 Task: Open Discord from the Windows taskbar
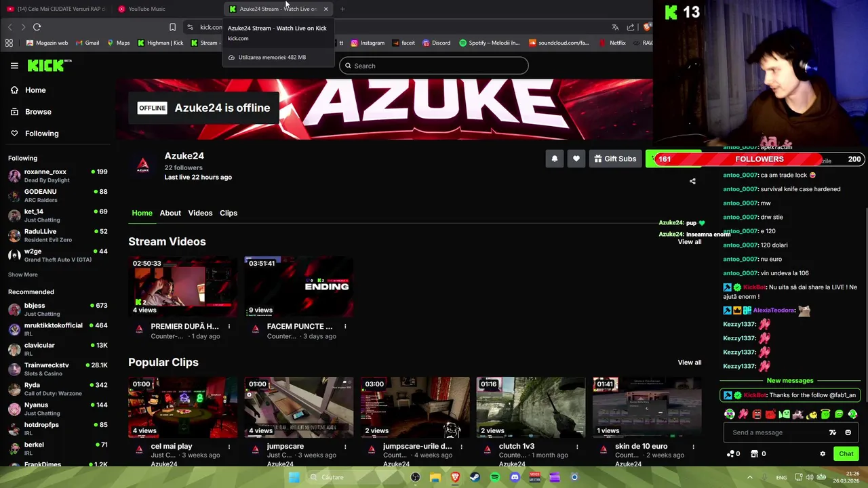pyautogui.click(x=515, y=477)
